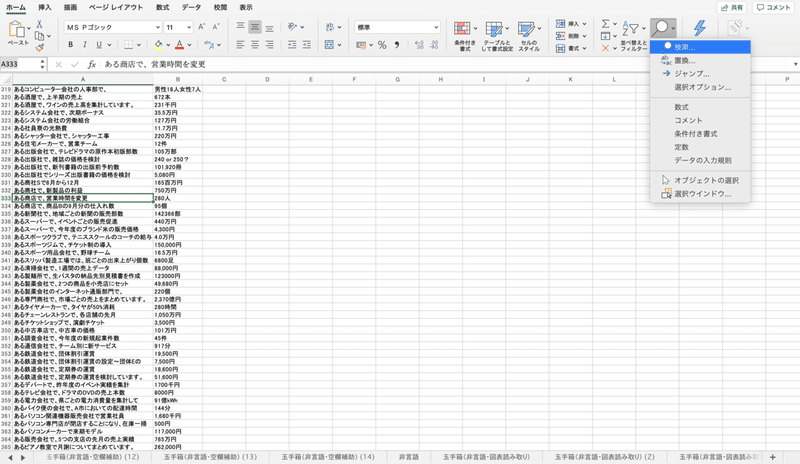The height and width of the screenshot is (464, 800).
Task: Click the blue lightning bolt icon
Action: (699, 28)
